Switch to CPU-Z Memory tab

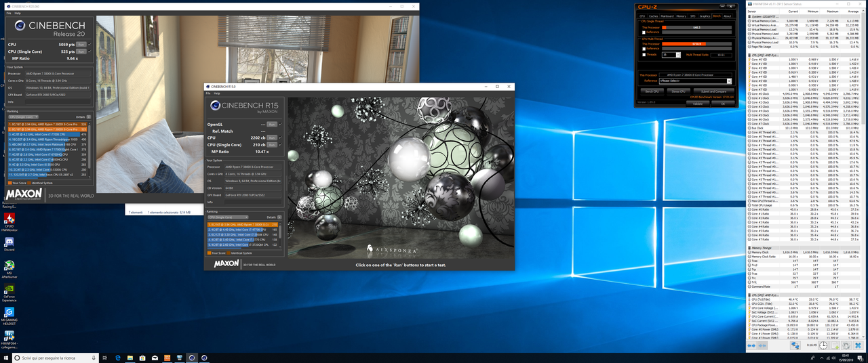681,16
